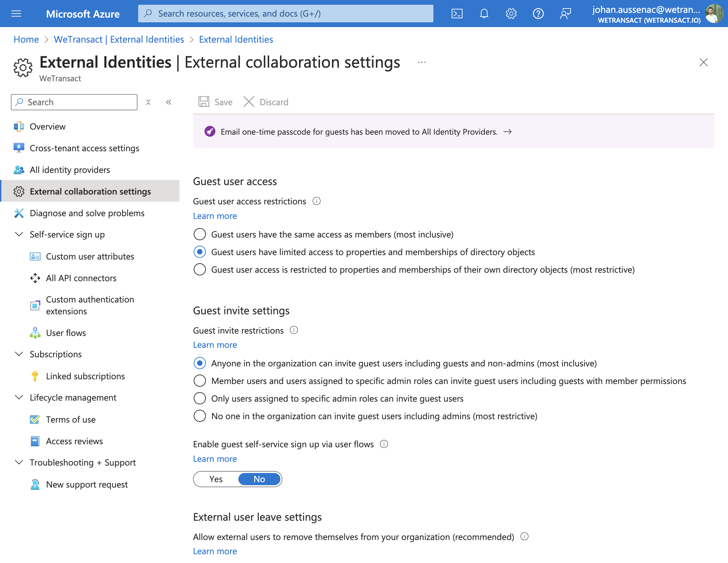Collapse the Troubleshooting + Support section
The image size is (728, 563).
19,462
